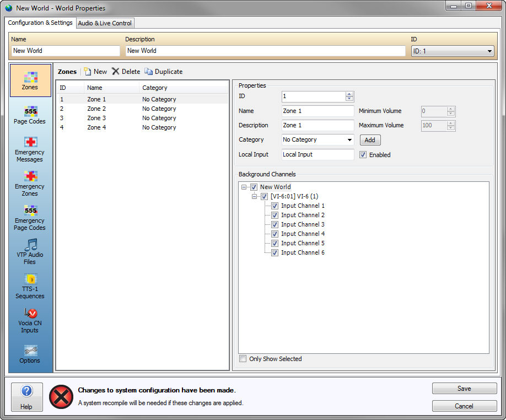The width and height of the screenshot is (506, 420).
Task: Open the Page Codes sidebar section
Action: (30, 115)
